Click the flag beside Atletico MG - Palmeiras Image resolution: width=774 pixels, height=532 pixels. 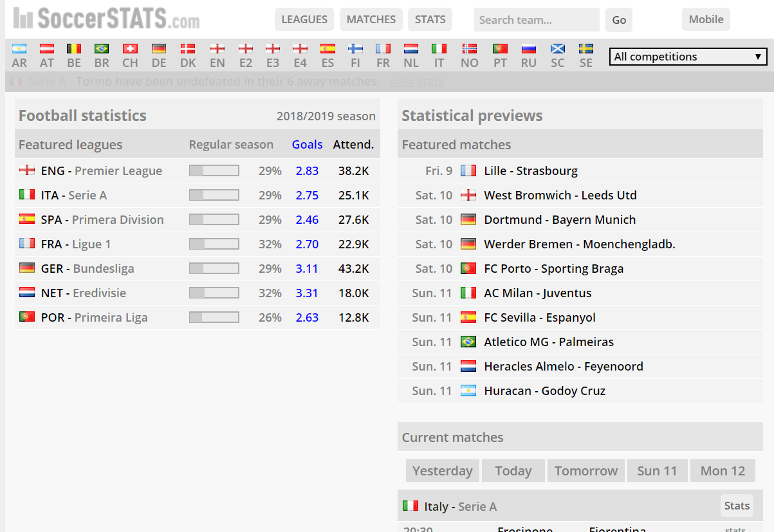click(468, 342)
